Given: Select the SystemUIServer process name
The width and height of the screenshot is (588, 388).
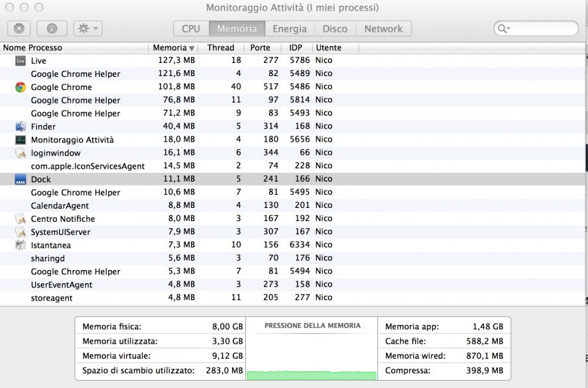Looking at the screenshot, I should (60, 232).
